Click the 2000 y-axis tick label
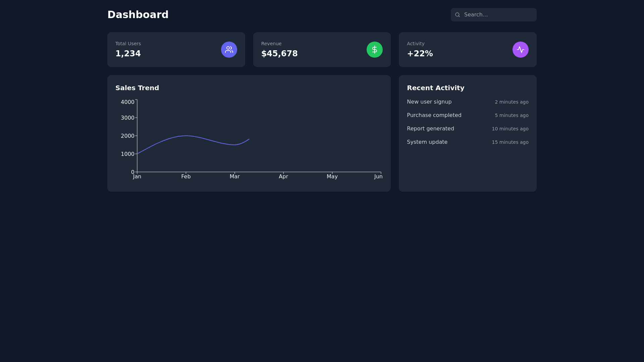 (x=127, y=136)
